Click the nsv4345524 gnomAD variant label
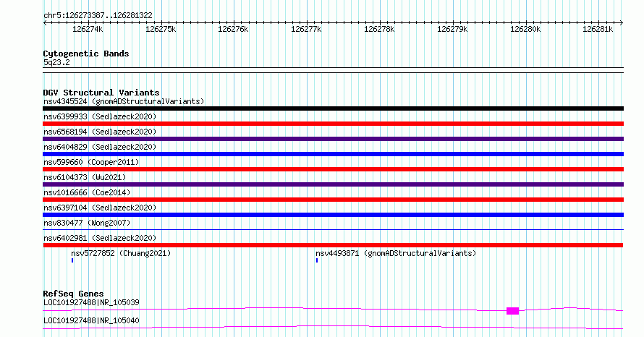Viewport: 644px width, 337px height. (124, 101)
